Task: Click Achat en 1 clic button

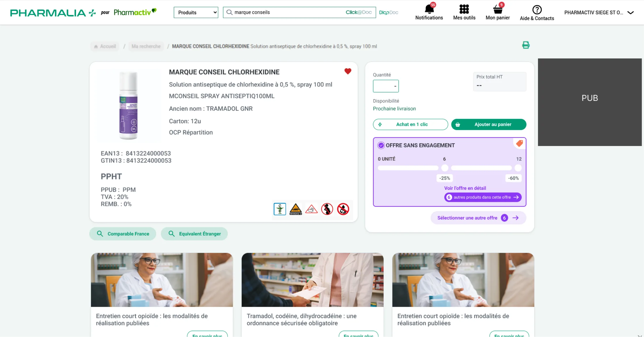Action: [x=410, y=124]
